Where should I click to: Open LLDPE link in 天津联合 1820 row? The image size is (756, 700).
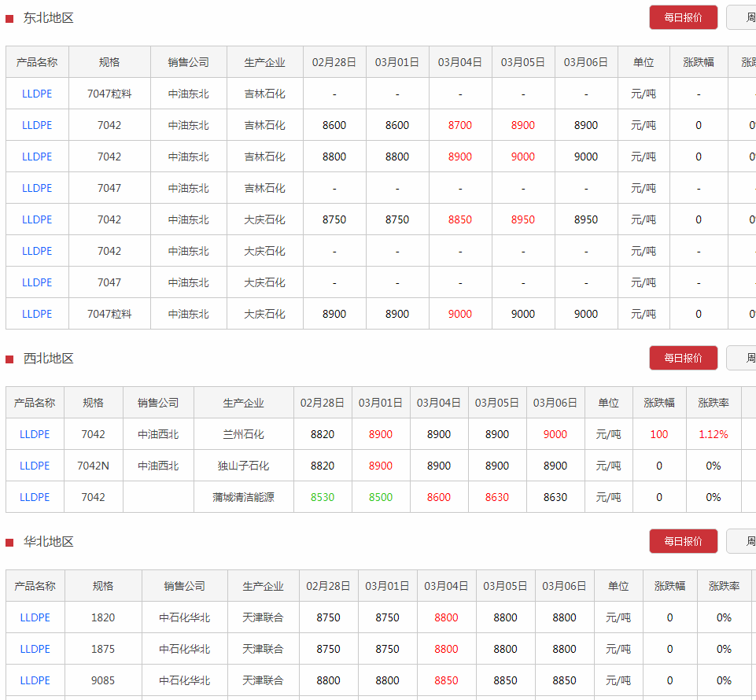(35, 617)
